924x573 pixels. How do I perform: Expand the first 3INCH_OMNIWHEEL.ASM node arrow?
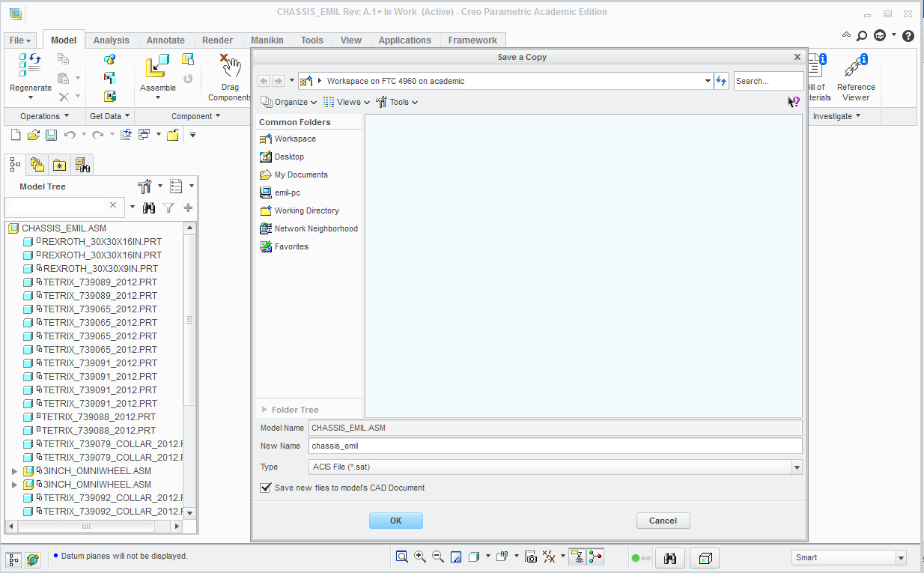click(14, 471)
